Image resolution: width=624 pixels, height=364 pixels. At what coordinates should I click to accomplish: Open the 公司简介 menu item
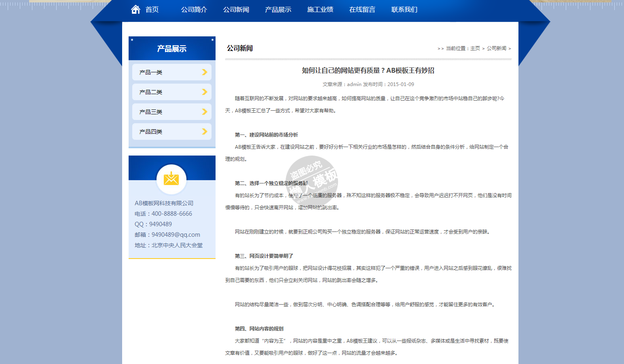(194, 10)
